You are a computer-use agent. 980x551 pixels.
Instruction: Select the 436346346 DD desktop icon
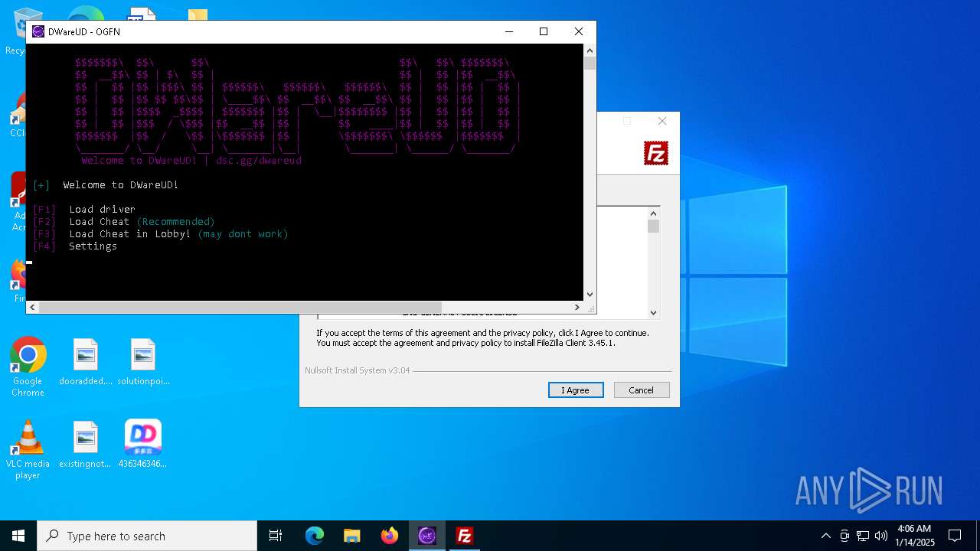coord(143,445)
